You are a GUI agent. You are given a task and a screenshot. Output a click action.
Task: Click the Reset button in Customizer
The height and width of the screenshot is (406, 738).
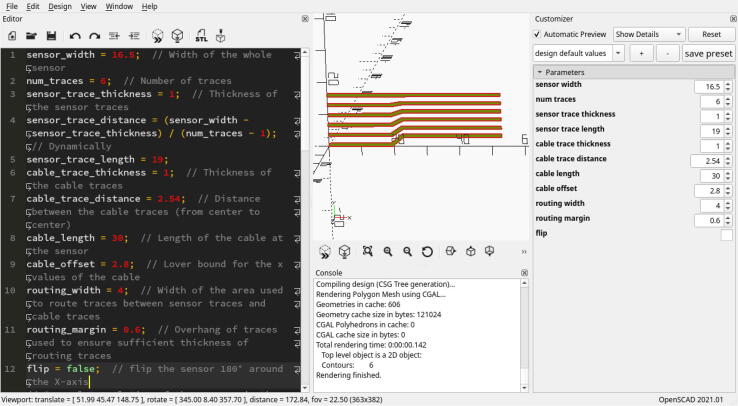pos(711,34)
